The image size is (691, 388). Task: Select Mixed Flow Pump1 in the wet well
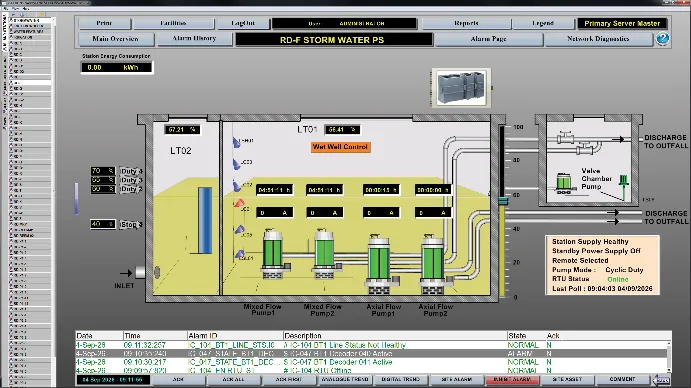coord(273,254)
